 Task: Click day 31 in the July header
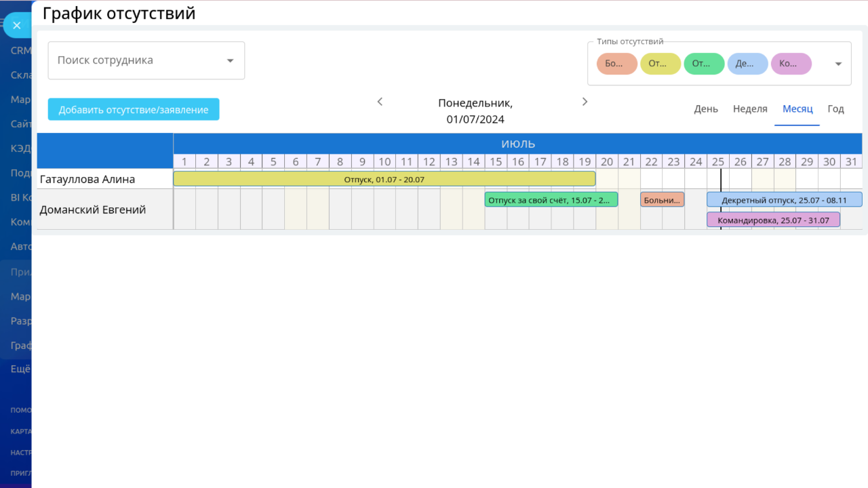(x=852, y=161)
